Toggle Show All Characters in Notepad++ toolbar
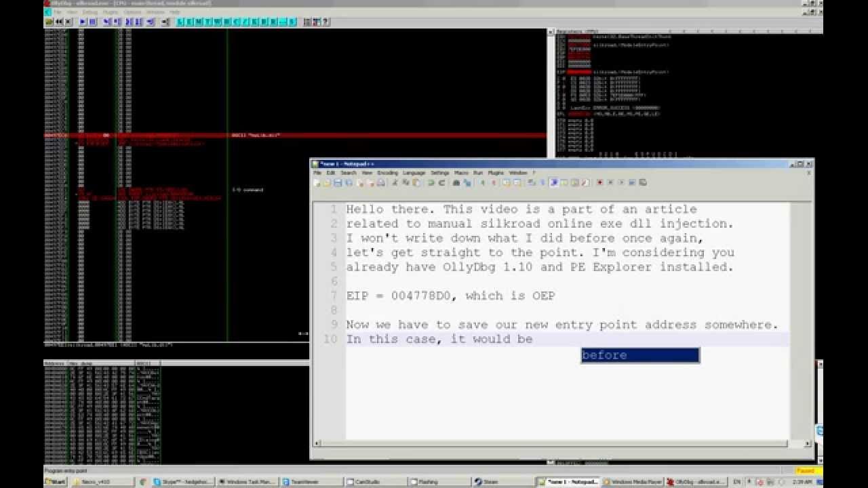The height and width of the screenshot is (488, 868). tap(542, 183)
